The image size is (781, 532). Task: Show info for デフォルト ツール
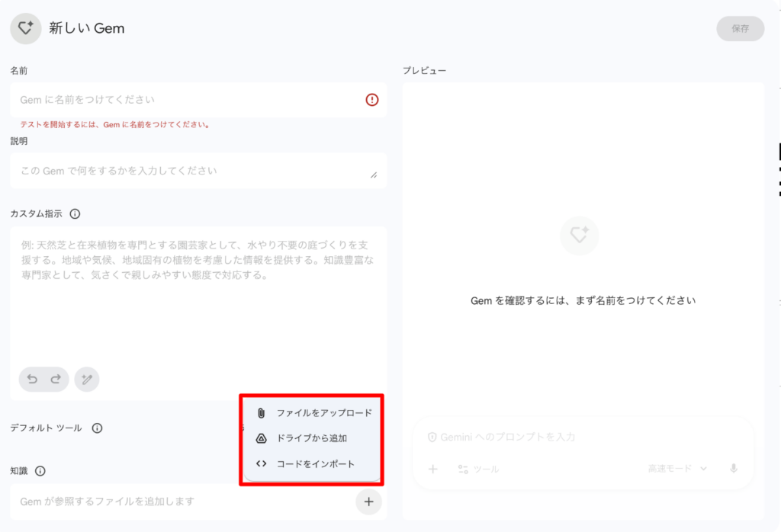coord(97,428)
